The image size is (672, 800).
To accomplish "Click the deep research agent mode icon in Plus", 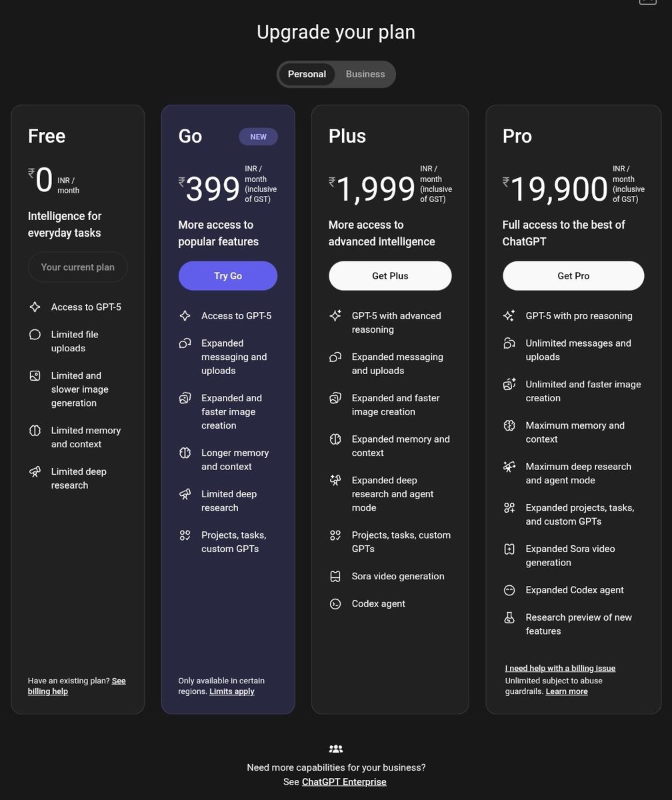I will point(335,480).
